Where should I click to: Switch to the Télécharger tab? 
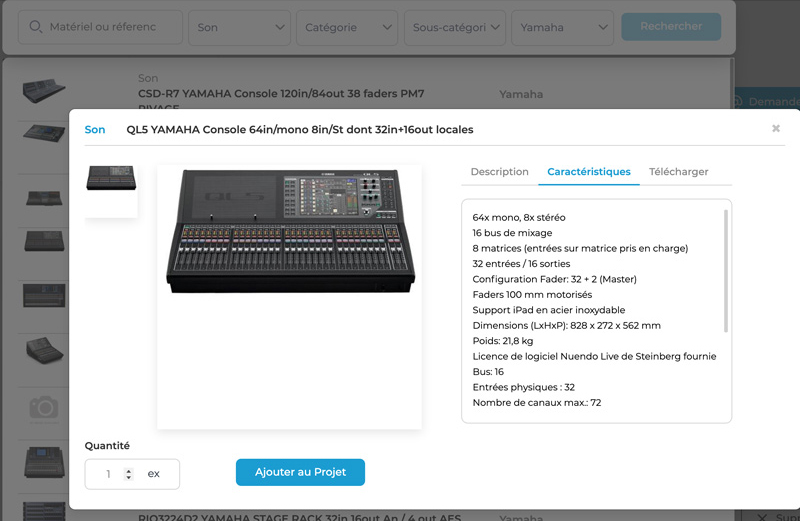[x=679, y=172]
